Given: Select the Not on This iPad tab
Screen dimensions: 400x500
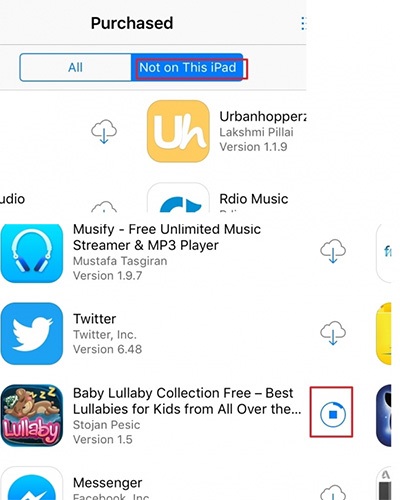Looking at the screenshot, I should click(x=187, y=67).
